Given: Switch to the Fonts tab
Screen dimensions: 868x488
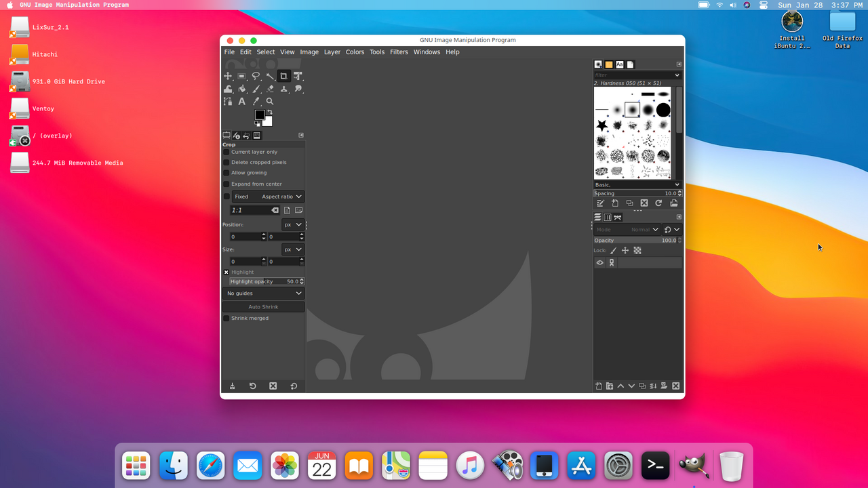Looking at the screenshot, I should tap(619, 64).
